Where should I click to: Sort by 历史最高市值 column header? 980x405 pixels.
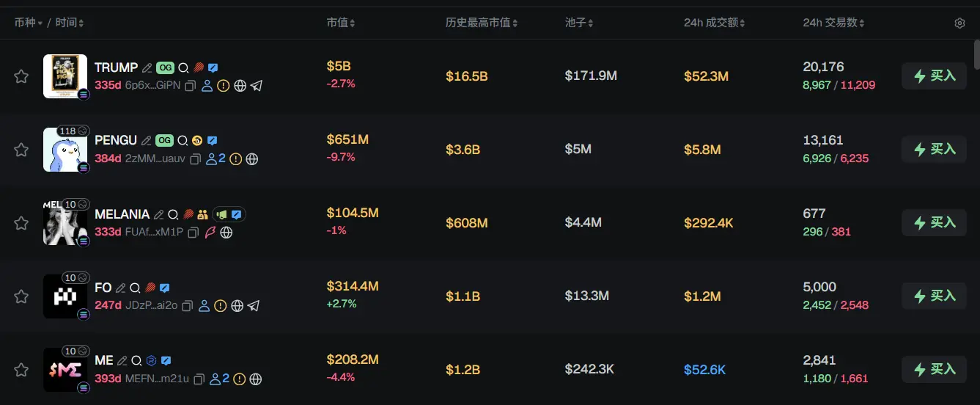click(x=482, y=23)
